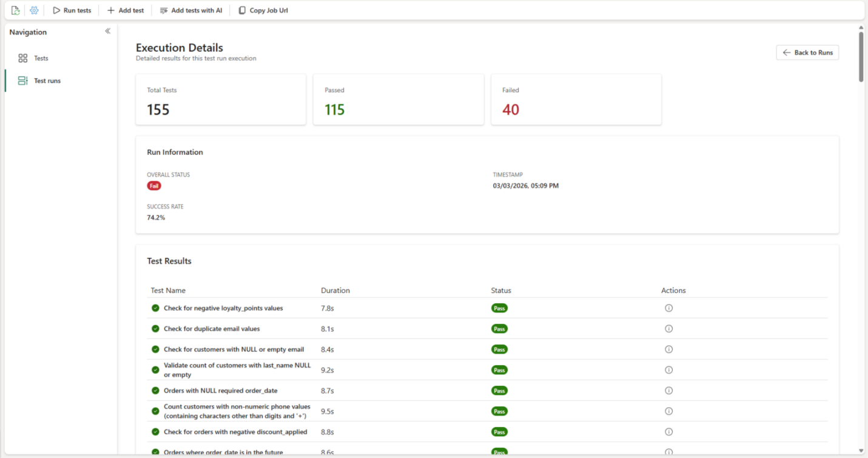Open info icon for negative discount_applied test
Viewport: 868px width, 458px height.
click(668, 431)
